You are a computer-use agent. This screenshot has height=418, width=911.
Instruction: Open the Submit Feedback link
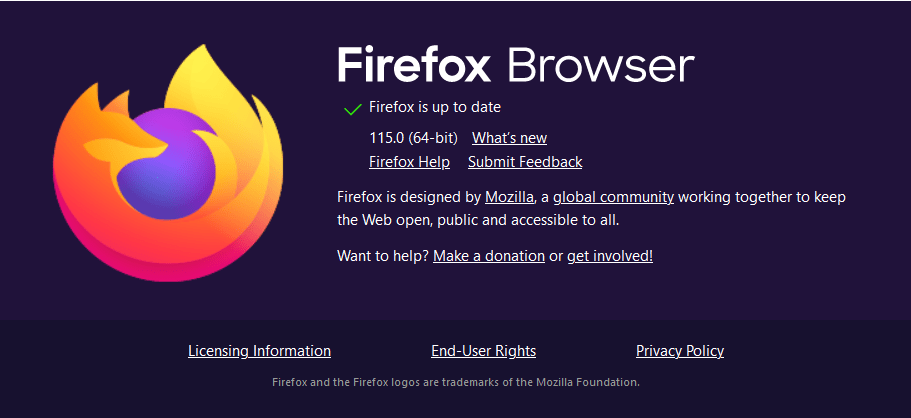tap(525, 162)
